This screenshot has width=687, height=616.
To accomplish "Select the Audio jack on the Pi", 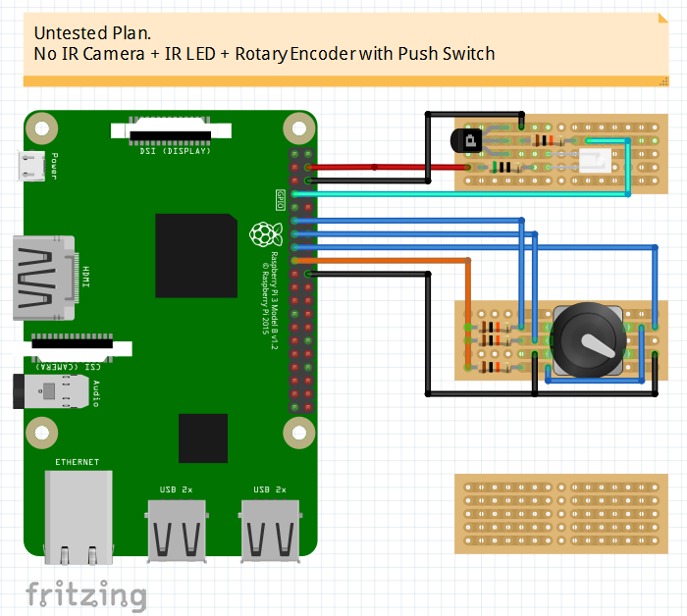I will tap(50, 391).
